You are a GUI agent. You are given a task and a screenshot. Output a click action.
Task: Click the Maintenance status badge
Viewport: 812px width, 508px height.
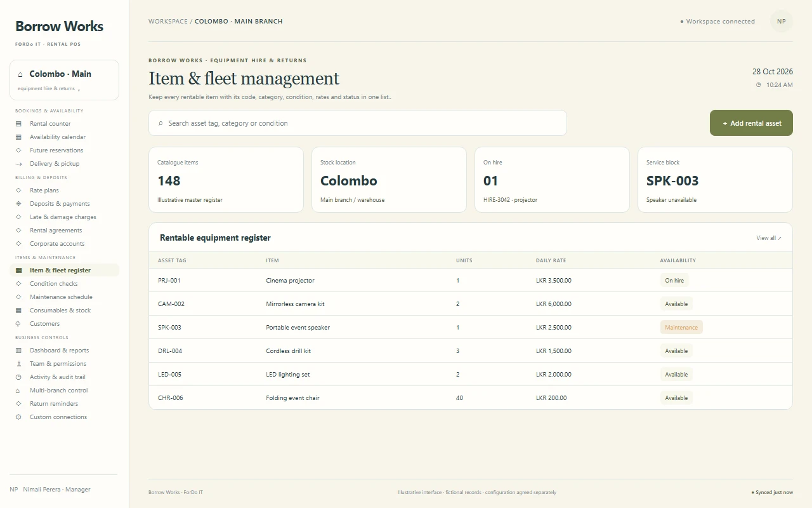[x=681, y=328]
